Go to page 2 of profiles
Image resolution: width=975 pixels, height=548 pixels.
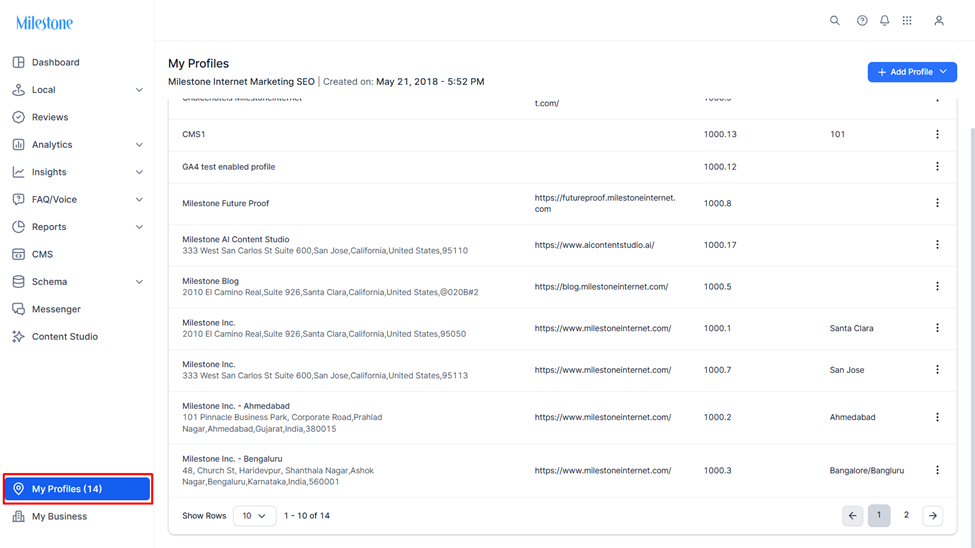[x=906, y=515]
